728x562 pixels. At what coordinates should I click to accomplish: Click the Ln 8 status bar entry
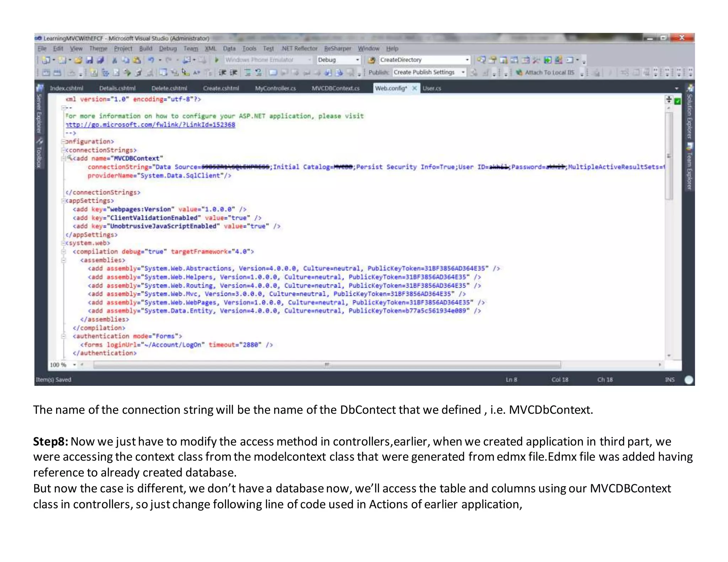[511, 380]
